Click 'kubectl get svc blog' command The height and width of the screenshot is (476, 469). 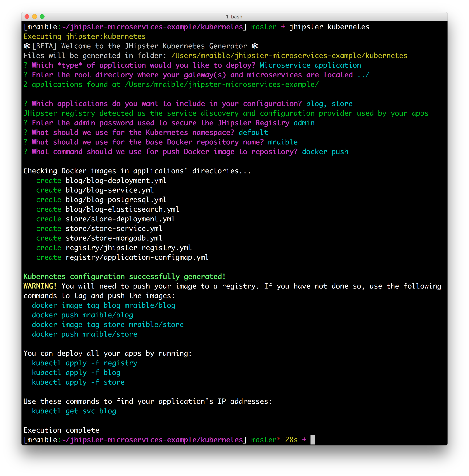74,411
